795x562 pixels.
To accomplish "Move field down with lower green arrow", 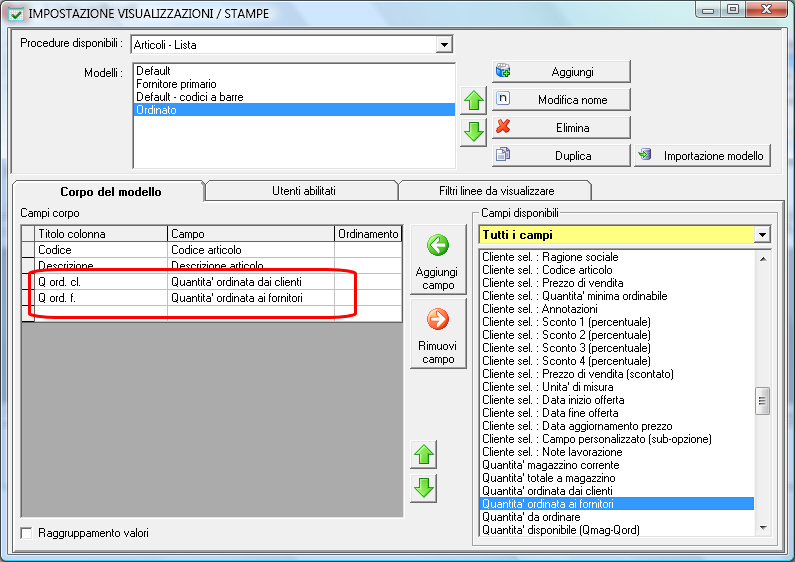I will click(x=424, y=488).
